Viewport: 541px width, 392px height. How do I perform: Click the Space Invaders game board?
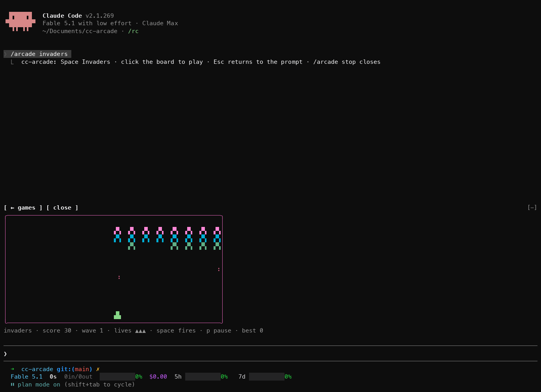point(114,269)
